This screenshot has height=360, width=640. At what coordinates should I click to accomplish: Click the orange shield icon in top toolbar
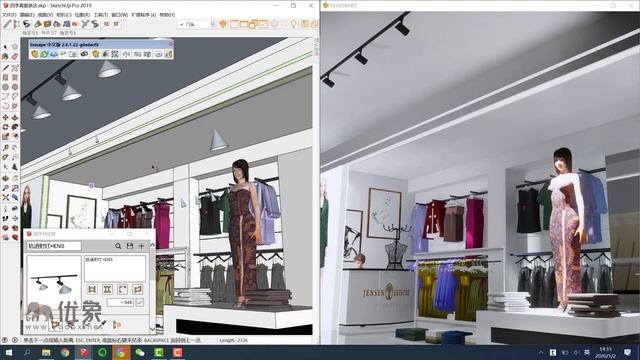[x=223, y=24]
